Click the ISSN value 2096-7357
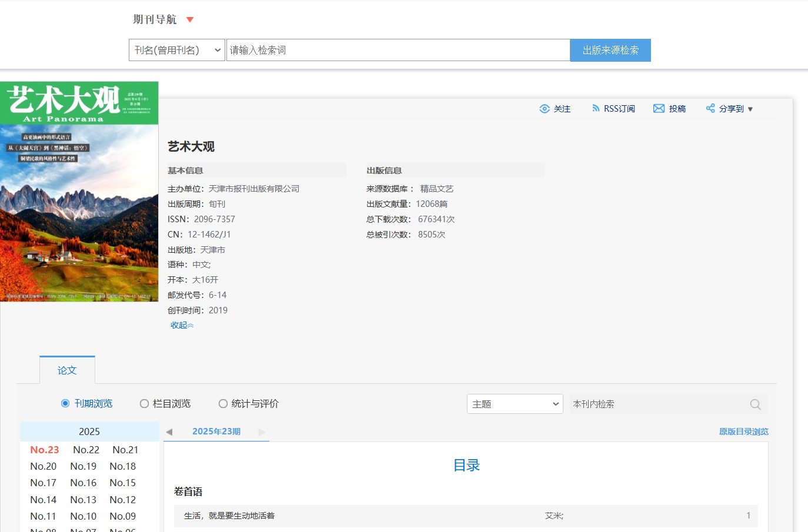808x532 pixels. point(215,219)
